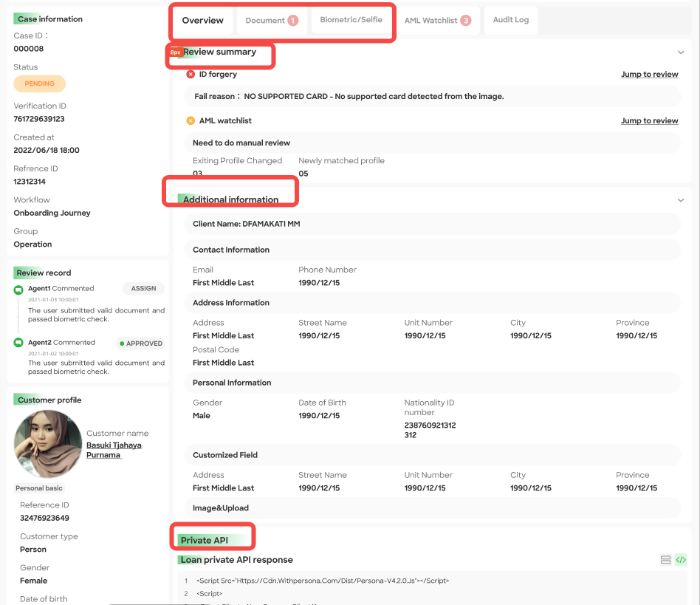
Task: Click Client Name: DFAMAKATI MM row
Action: tap(432, 224)
